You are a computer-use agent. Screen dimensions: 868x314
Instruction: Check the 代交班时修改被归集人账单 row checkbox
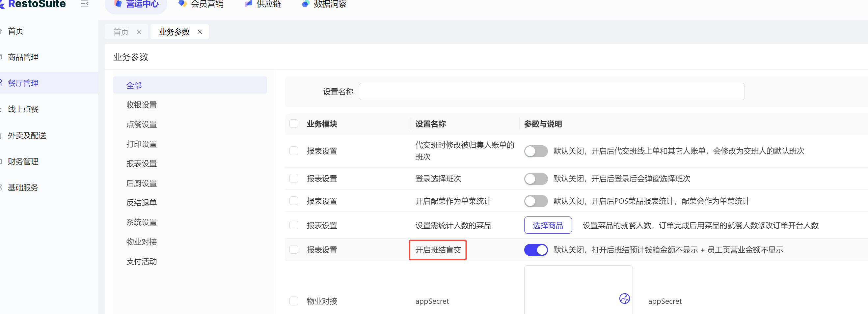tap(294, 151)
